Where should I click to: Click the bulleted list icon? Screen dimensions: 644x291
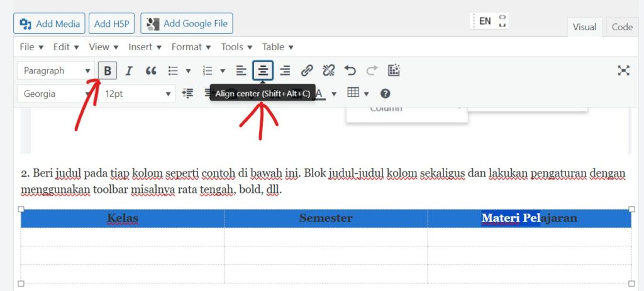tap(174, 71)
